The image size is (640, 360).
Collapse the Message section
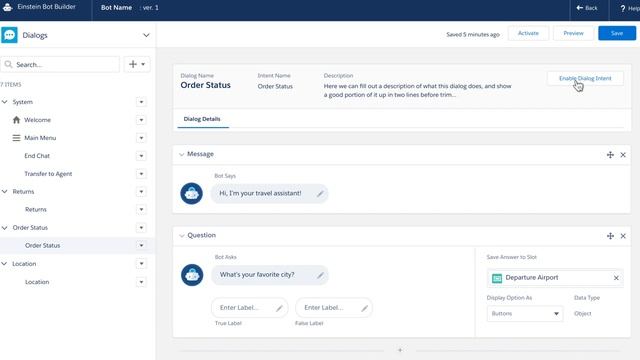(182, 154)
